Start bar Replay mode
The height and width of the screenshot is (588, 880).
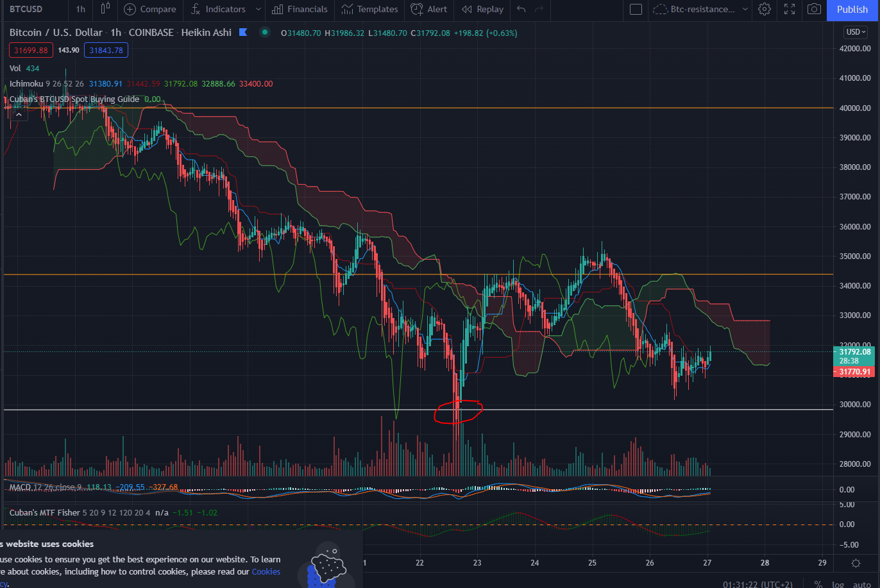[x=482, y=9]
